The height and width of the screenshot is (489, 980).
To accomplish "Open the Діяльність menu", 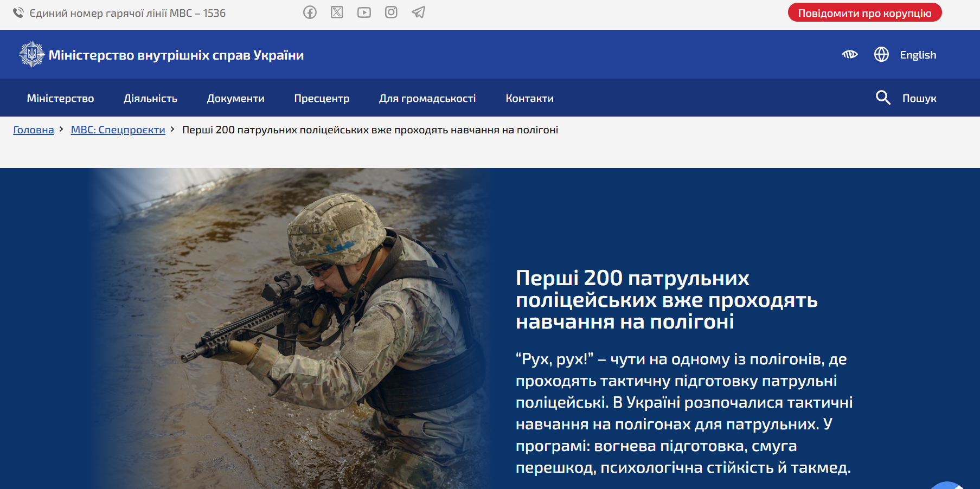I will pyautogui.click(x=150, y=98).
